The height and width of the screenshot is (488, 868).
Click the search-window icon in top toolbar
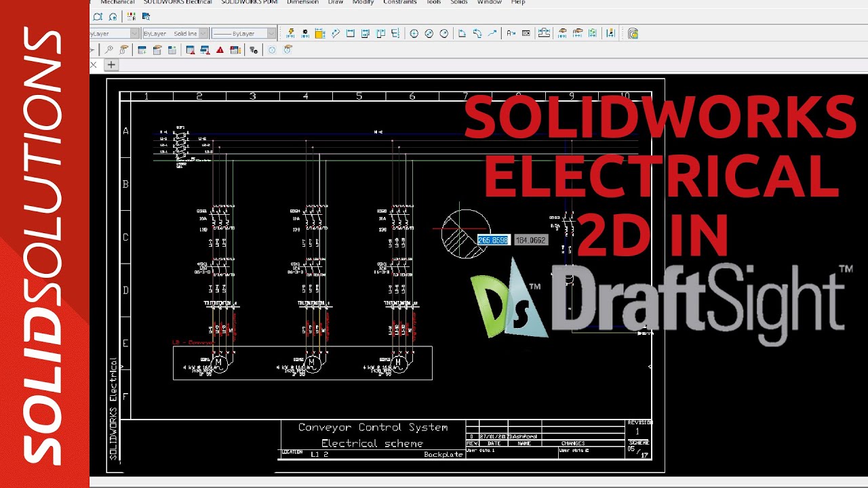[x=146, y=17]
